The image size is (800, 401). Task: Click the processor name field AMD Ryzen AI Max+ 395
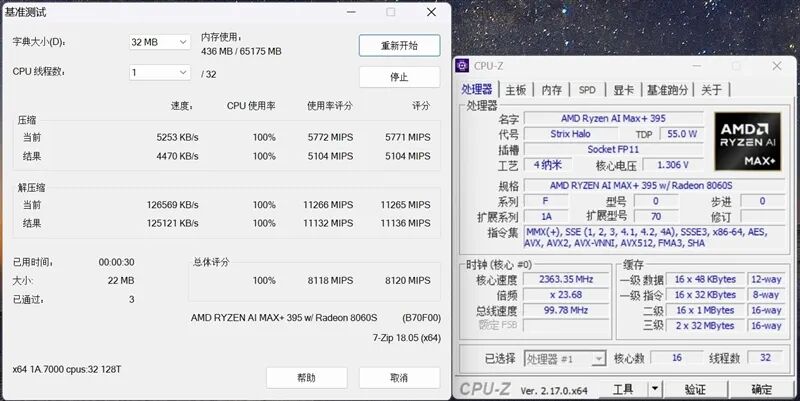pyautogui.click(x=613, y=118)
